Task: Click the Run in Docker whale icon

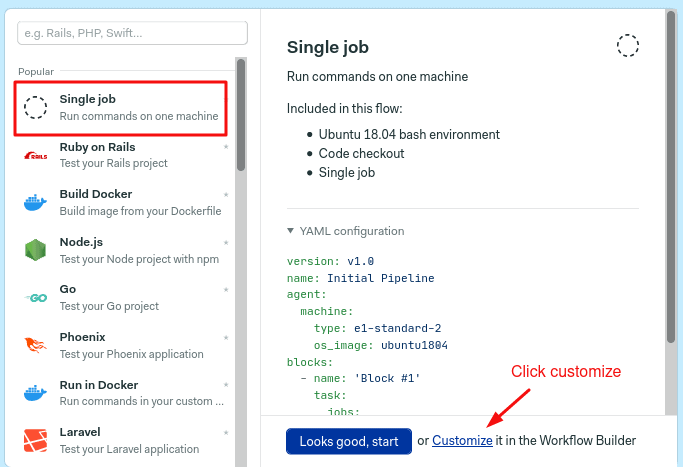Action: pyautogui.click(x=35, y=393)
